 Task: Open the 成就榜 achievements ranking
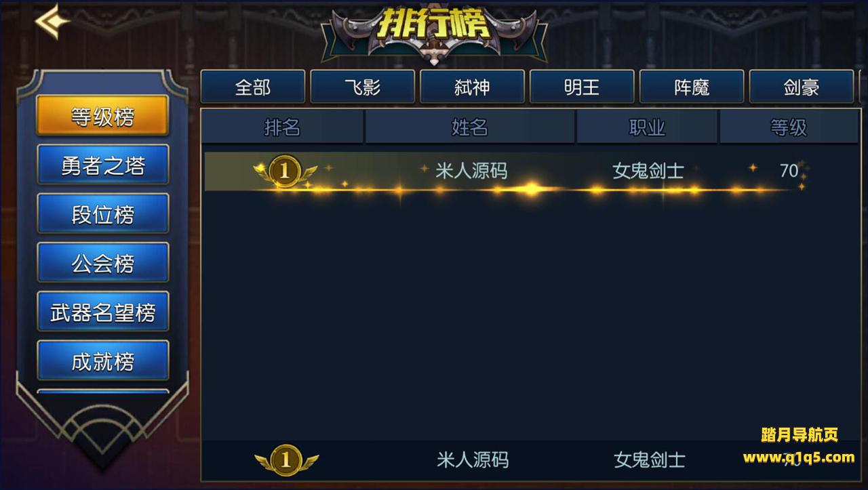click(x=102, y=361)
